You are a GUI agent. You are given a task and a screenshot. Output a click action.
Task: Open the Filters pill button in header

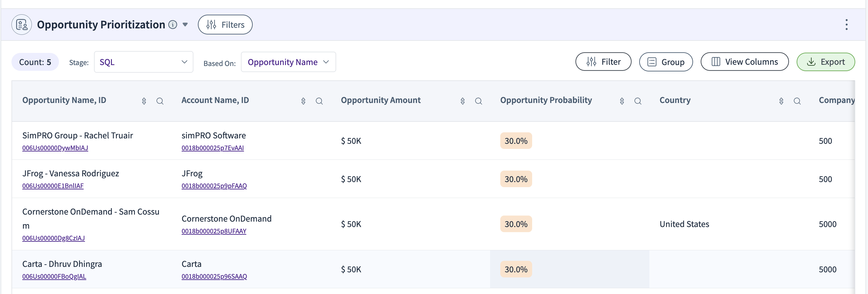[x=225, y=25]
